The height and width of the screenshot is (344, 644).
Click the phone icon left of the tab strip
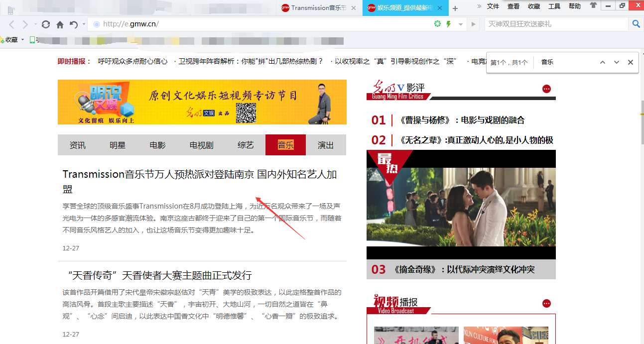coord(11,9)
